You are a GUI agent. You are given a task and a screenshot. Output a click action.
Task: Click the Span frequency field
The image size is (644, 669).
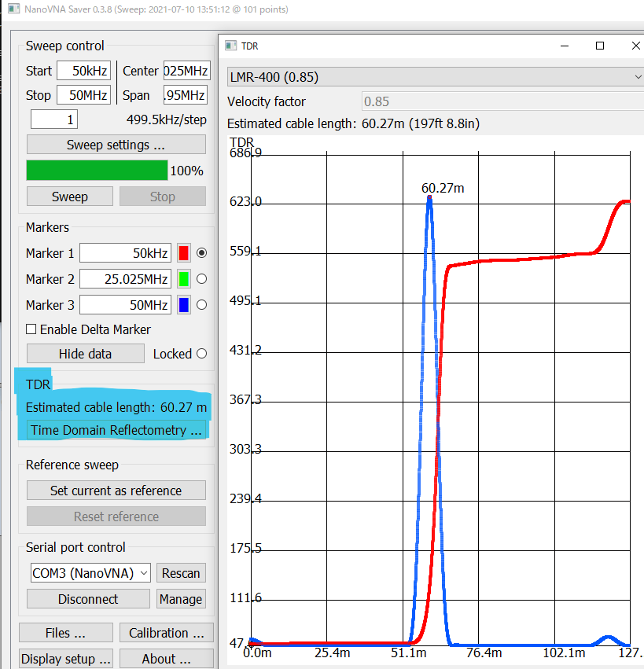tap(186, 94)
